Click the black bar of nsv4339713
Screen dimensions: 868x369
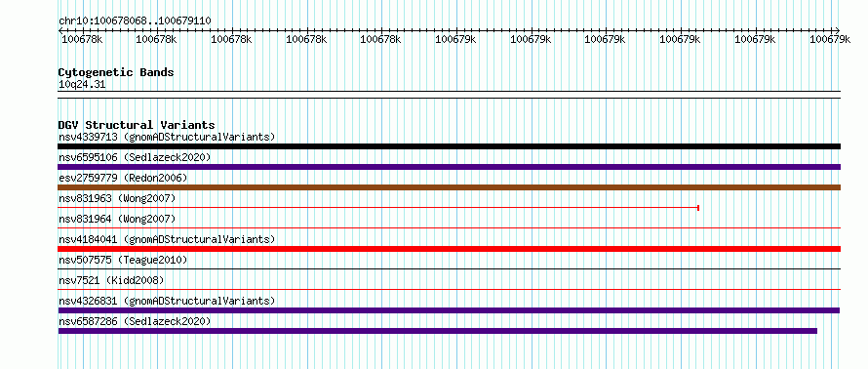click(449, 146)
